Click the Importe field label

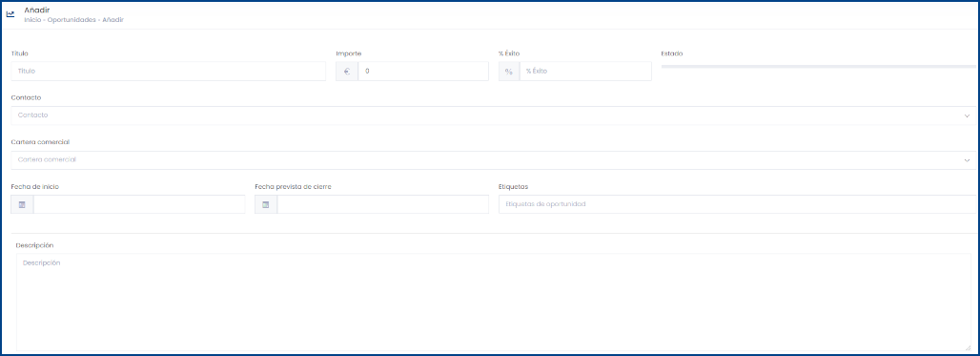349,53
